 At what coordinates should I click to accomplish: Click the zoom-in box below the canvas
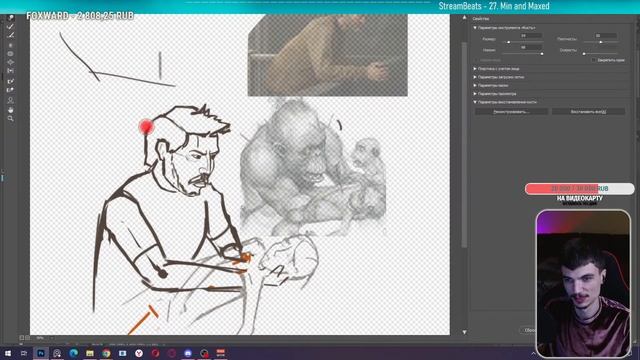click(27, 338)
